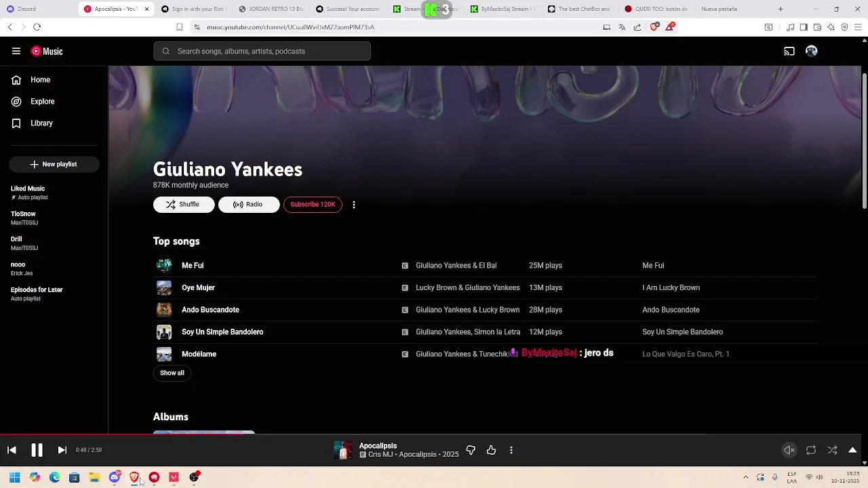Open new tab with the plus button
868x488 pixels.
(x=781, y=9)
